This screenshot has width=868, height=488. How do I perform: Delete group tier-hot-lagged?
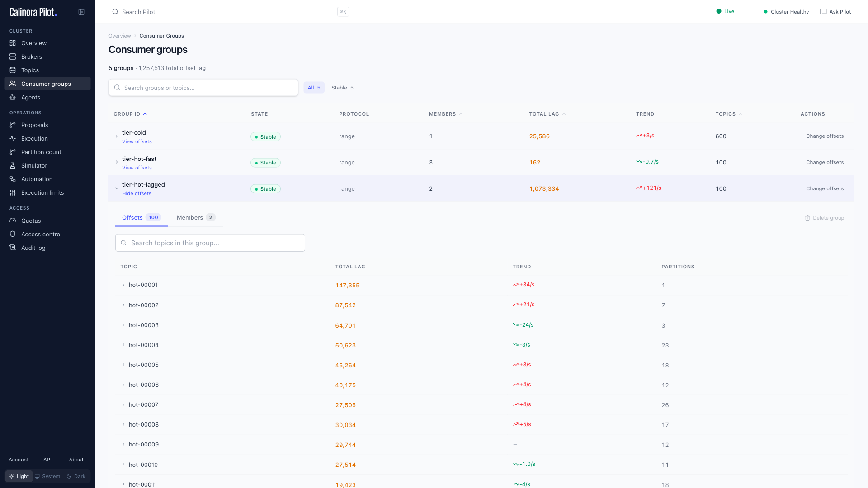825,218
